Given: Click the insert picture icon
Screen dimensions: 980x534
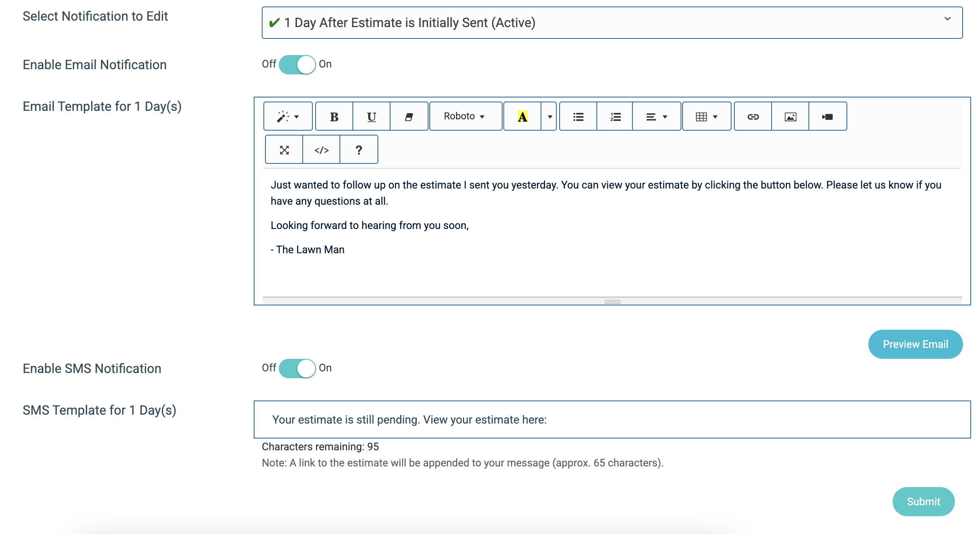Looking at the screenshot, I should [790, 117].
